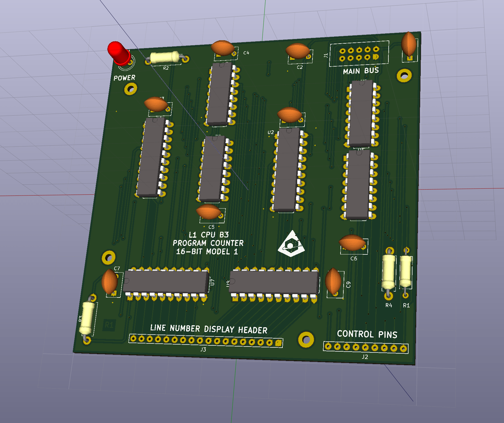Screen dimensions: 504x423
Task: Select the capacitor below the C7 label
Action: [x=109, y=281]
